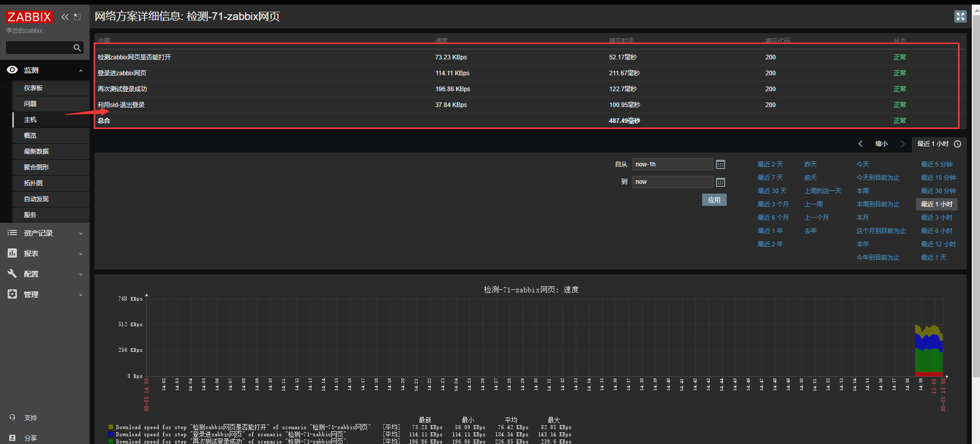Viewport: 980px width, 444px height.
Task: Click the 管理 gear icon
Action: tap(12, 294)
